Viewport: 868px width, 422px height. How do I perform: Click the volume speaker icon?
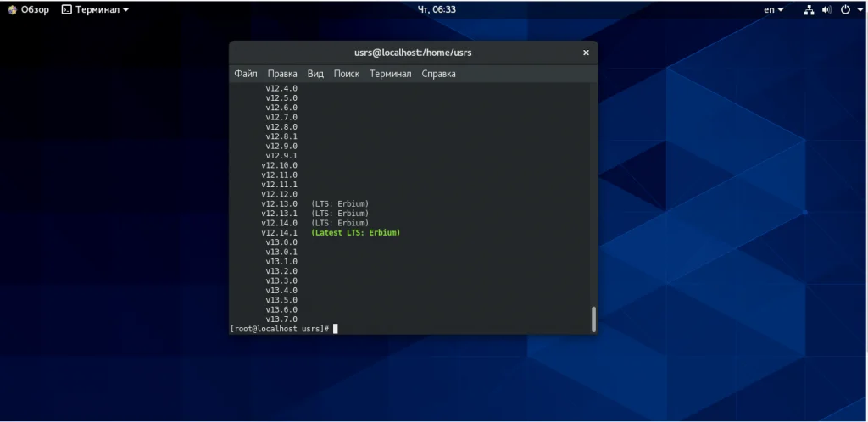pyautogui.click(x=827, y=9)
